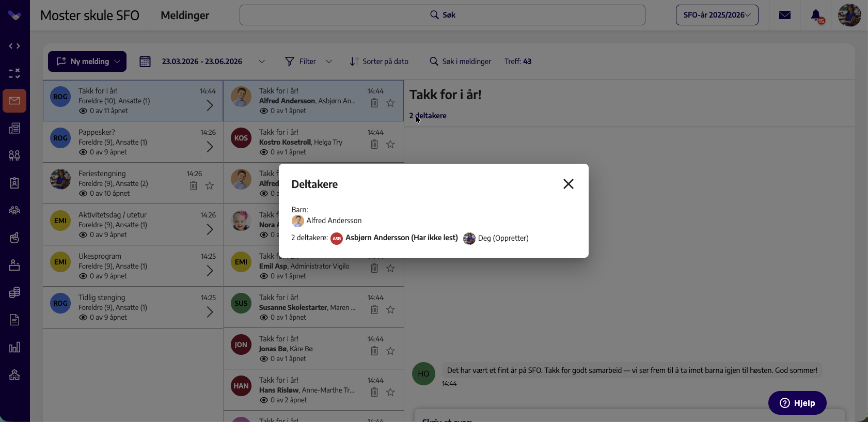Open the user profile avatar menu
This screenshot has height=422, width=868.
click(849, 15)
